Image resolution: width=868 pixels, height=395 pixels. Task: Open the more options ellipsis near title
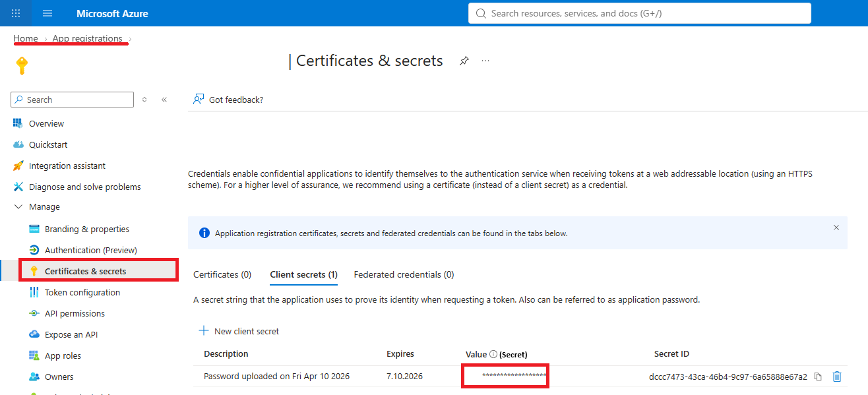coord(485,61)
